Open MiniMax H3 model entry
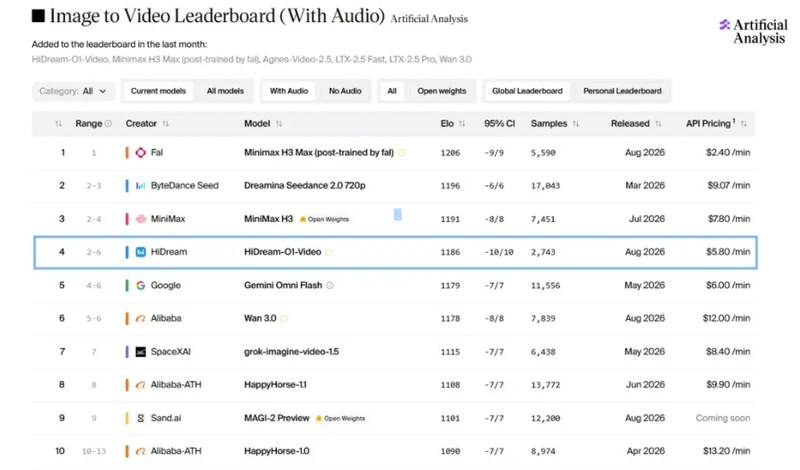Viewport: 800px width, 470px height. click(268, 219)
